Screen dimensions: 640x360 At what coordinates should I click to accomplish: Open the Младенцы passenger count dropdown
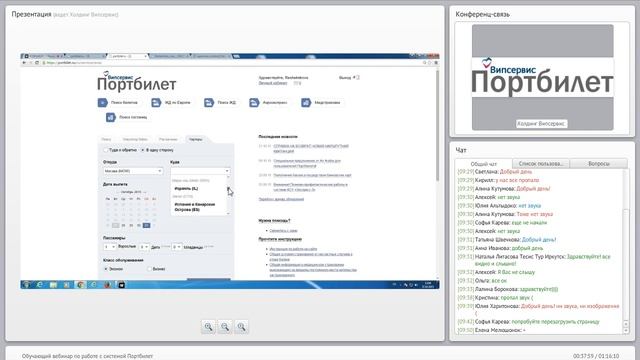pyautogui.click(x=176, y=247)
